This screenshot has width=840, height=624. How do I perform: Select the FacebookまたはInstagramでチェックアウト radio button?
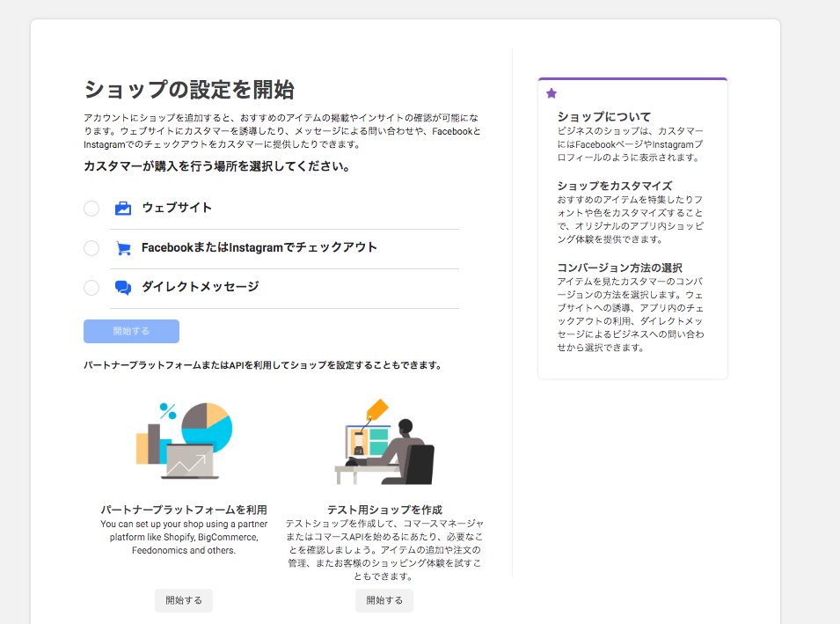pyautogui.click(x=91, y=248)
